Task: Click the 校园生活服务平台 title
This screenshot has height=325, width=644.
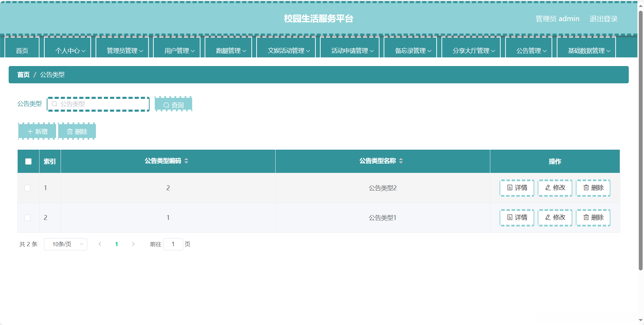Action: tap(319, 19)
